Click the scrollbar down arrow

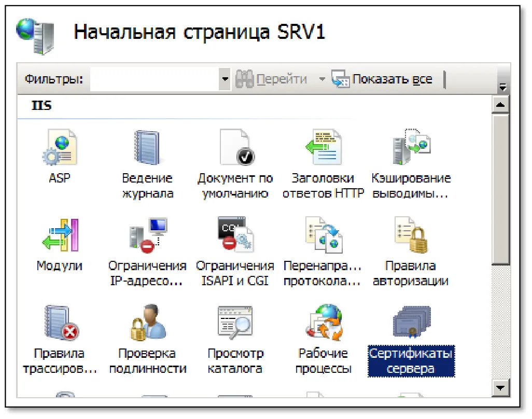500,387
